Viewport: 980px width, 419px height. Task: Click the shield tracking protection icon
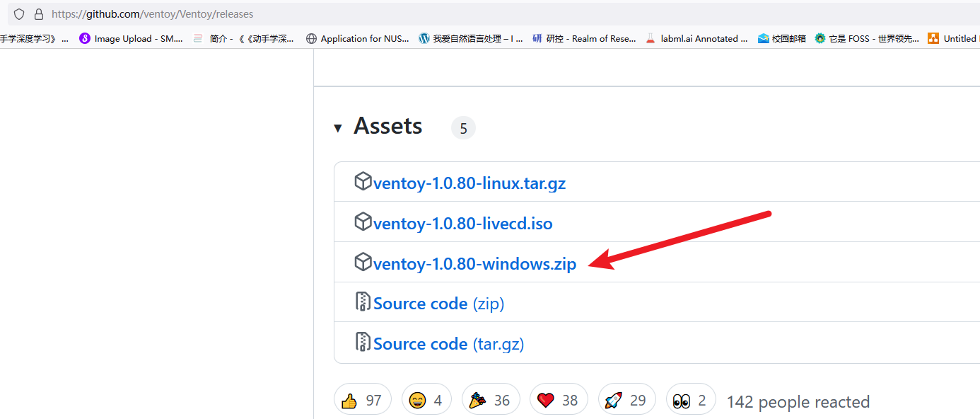[19, 14]
